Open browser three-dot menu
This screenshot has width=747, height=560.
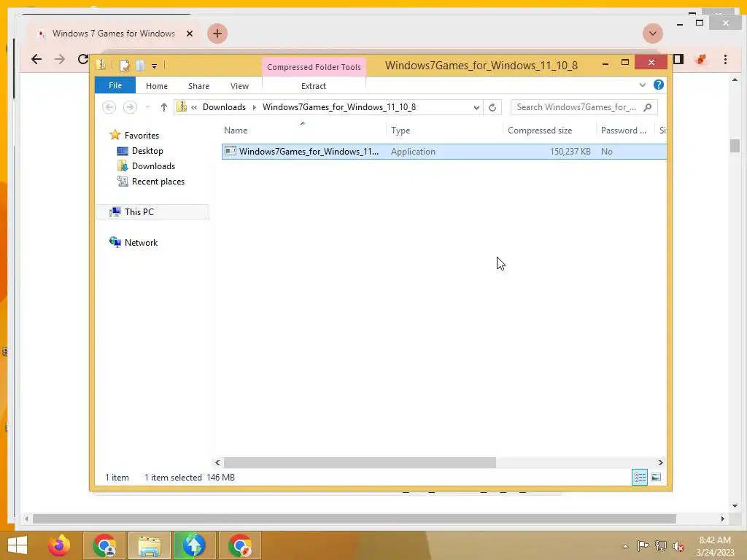(725, 60)
